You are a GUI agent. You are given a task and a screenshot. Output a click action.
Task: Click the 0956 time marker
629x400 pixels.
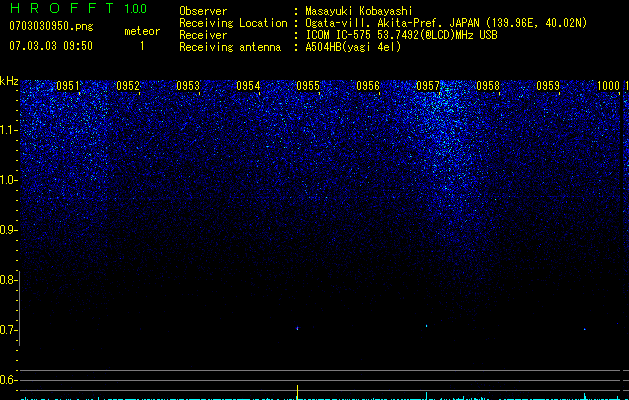click(x=368, y=86)
